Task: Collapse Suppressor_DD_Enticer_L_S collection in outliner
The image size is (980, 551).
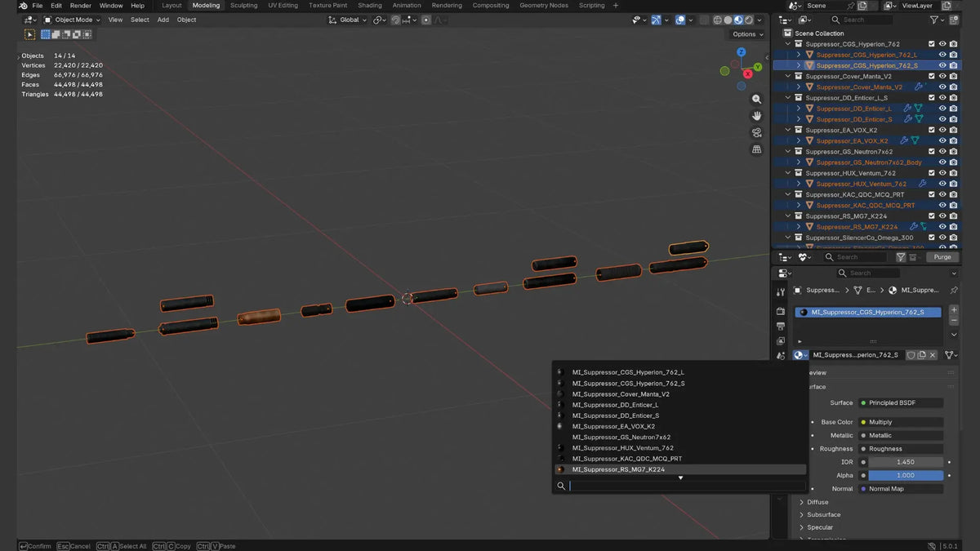Action: (788, 98)
